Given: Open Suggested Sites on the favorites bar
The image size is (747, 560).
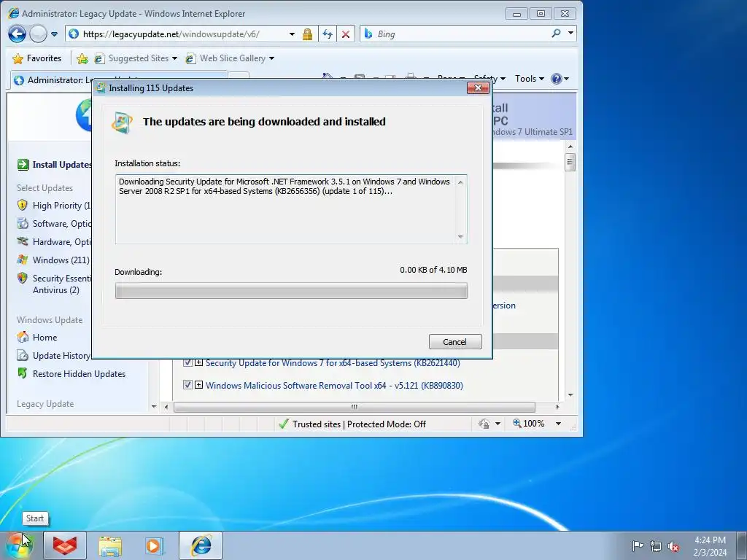Looking at the screenshot, I should (136, 58).
